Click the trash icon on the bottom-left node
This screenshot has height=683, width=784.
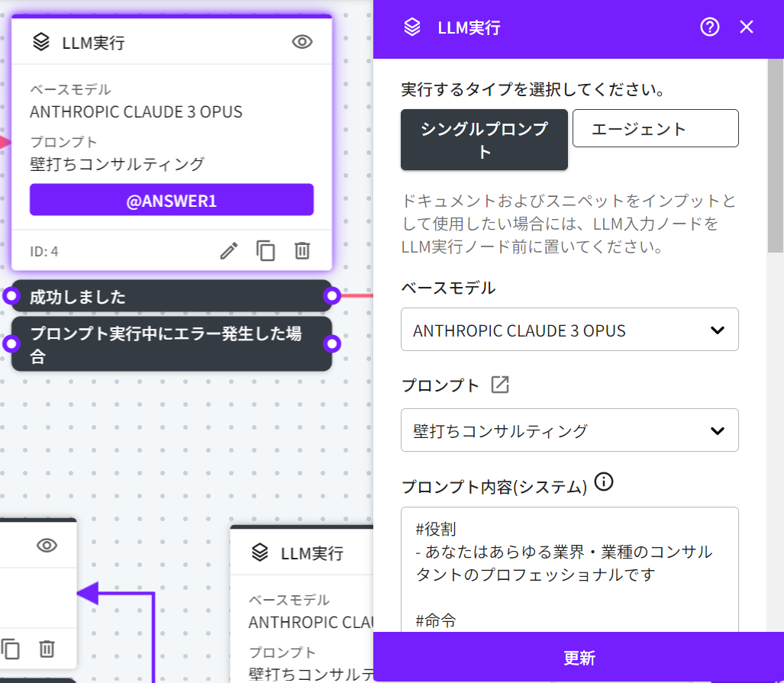[47, 649]
